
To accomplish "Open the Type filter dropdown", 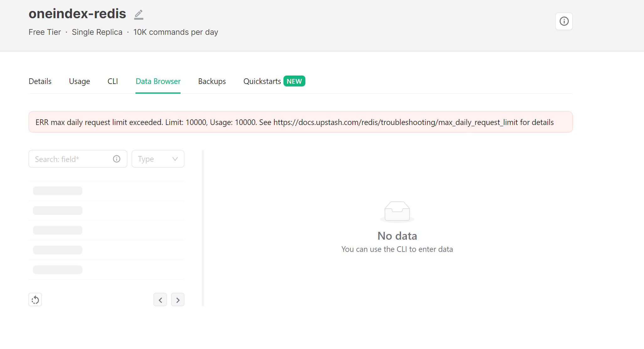I will pos(158,159).
